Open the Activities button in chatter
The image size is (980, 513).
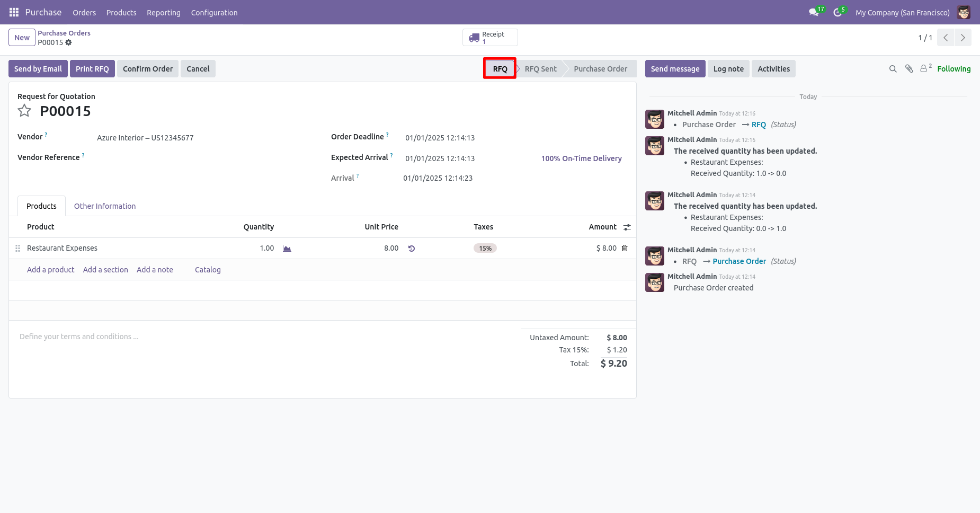pyautogui.click(x=773, y=69)
